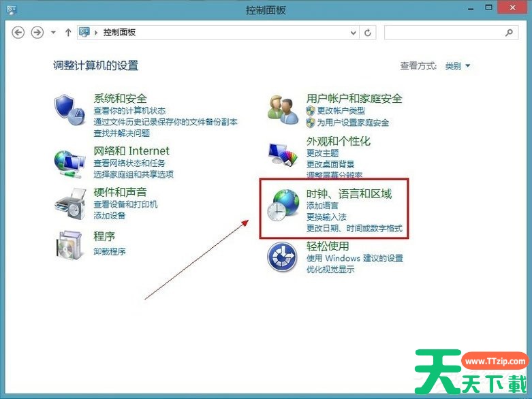Click the search magnifier icon

509,33
